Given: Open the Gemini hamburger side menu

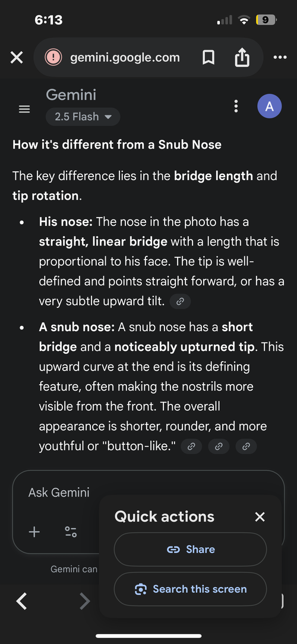Looking at the screenshot, I should tap(24, 109).
